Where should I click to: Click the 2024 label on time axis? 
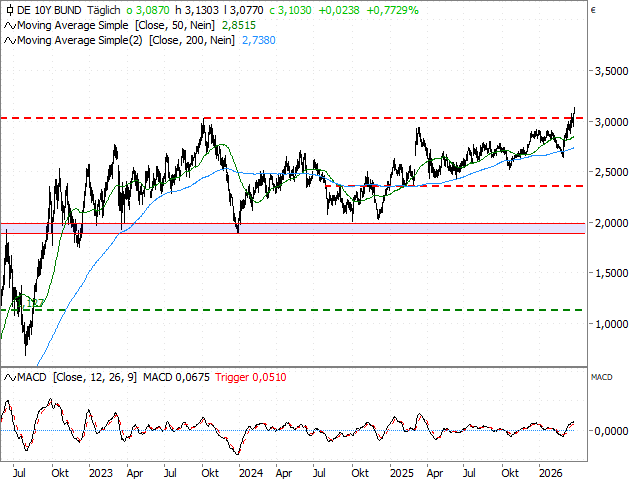click(x=251, y=470)
